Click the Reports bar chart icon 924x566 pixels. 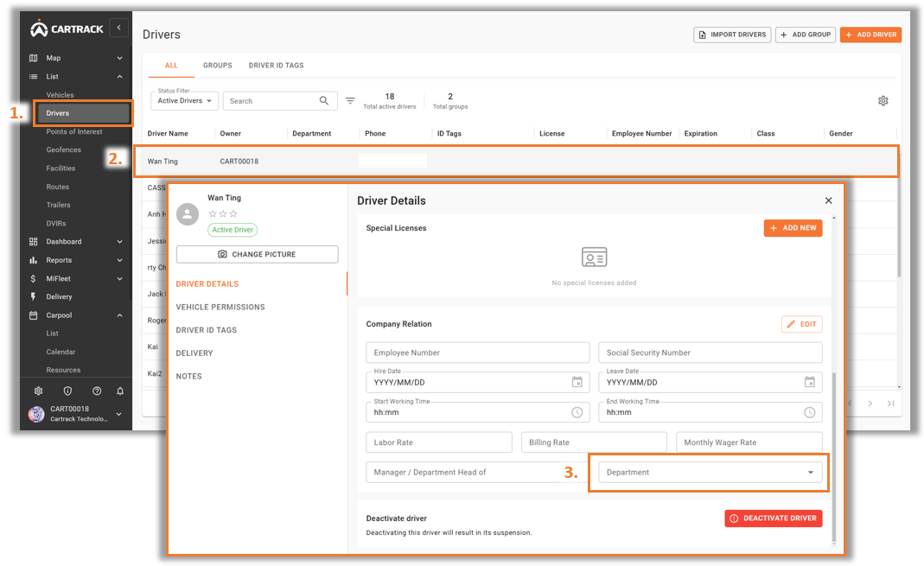pos(33,260)
